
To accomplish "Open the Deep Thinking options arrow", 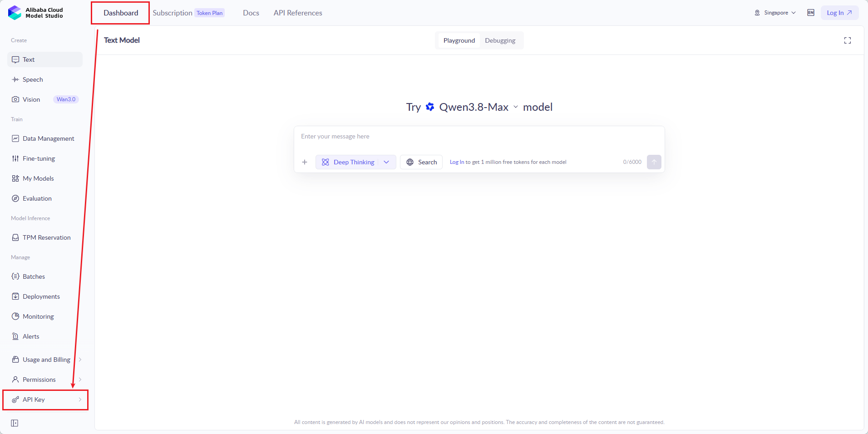I will pos(386,162).
